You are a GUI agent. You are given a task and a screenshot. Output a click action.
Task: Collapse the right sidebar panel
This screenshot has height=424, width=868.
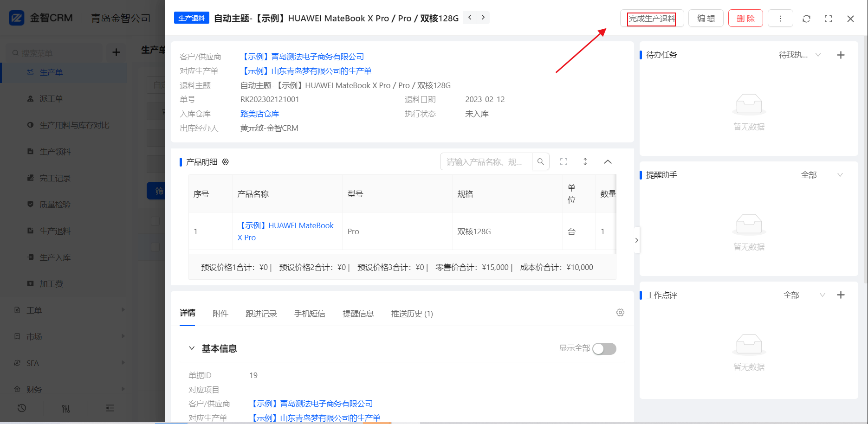click(636, 240)
